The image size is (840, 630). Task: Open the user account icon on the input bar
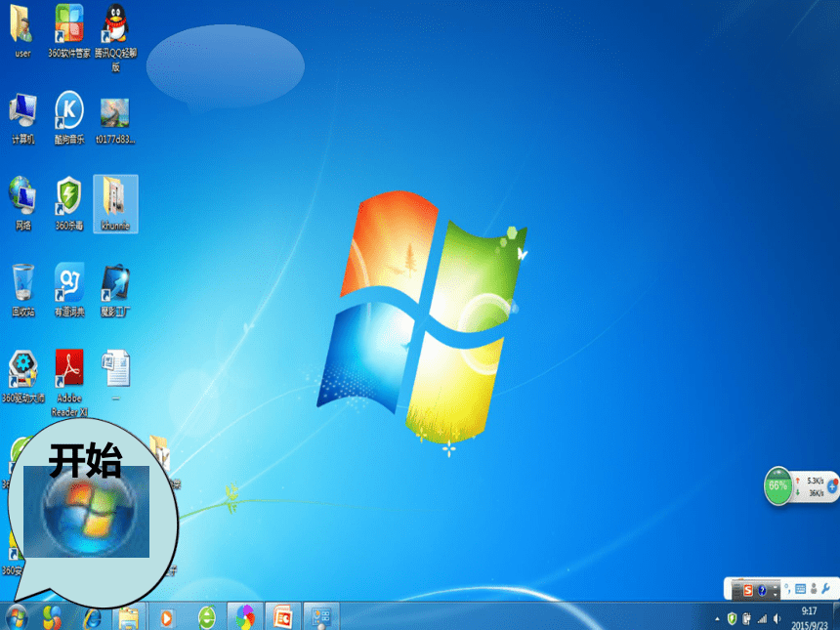[814, 589]
